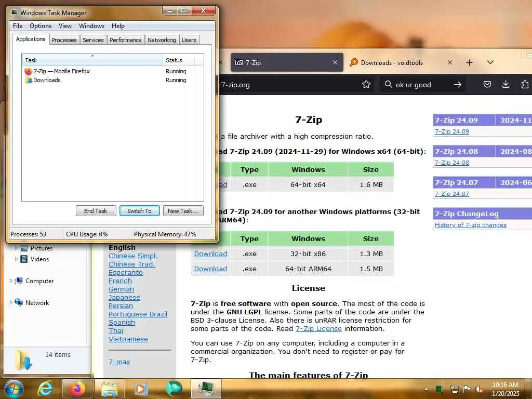Expand the Network node in Explorer
The height and width of the screenshot is (399, 532).
[11, 303]
